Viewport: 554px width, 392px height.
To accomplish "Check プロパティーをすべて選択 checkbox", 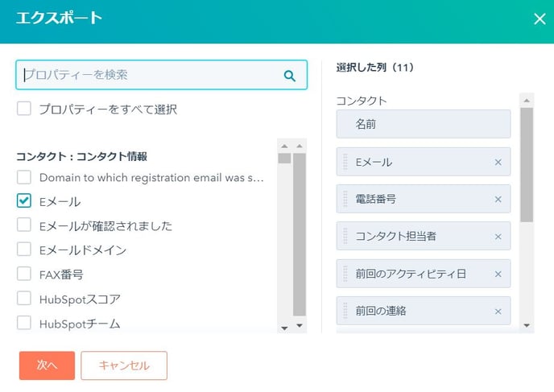I will 24,109.
